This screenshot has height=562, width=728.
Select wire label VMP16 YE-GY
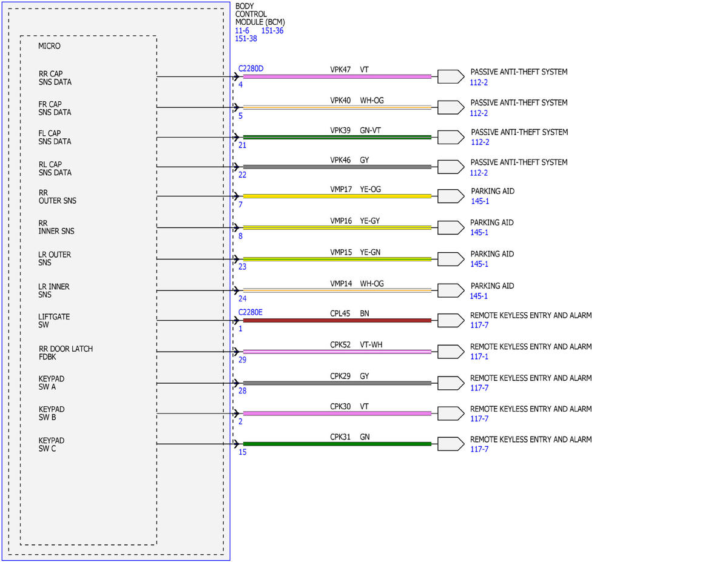point(355,221)
